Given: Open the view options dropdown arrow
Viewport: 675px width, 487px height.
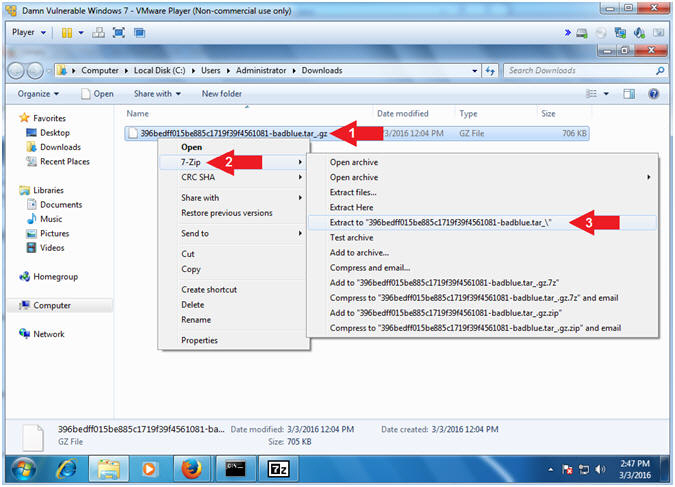Looking at the screenshot, I should pyautogui.click(x=606, y=93).
